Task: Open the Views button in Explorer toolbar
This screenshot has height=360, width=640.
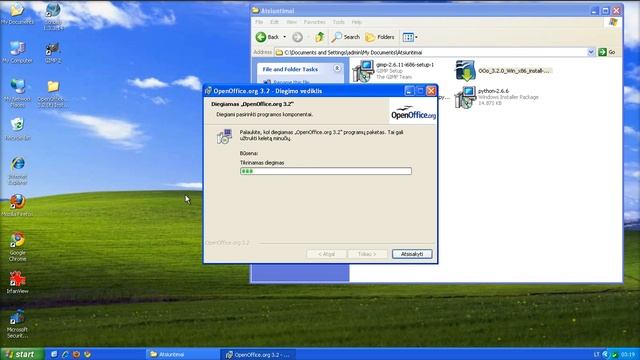Action: 409,37
